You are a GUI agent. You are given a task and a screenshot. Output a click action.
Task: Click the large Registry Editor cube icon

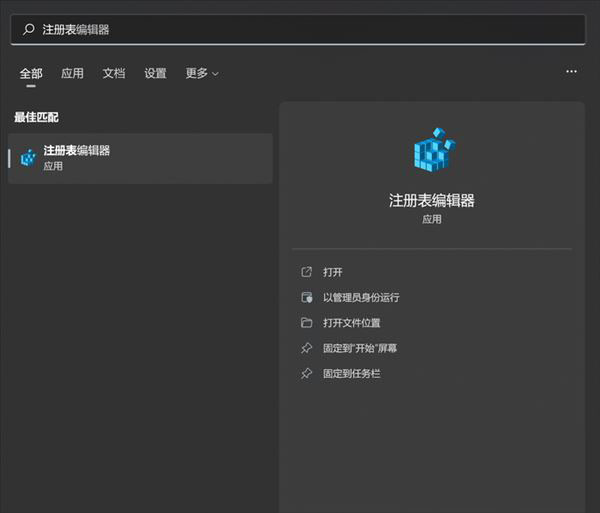(x=435, y=150)
